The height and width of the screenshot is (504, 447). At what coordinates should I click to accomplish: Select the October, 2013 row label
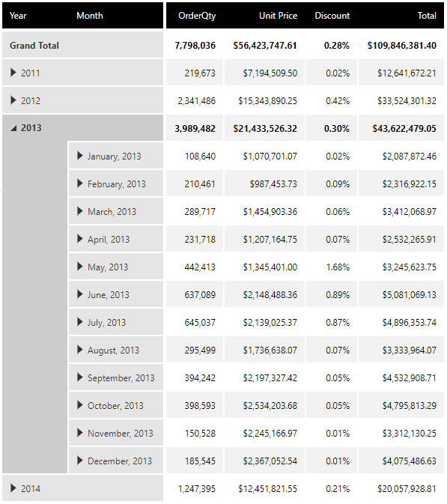[115, 406]
